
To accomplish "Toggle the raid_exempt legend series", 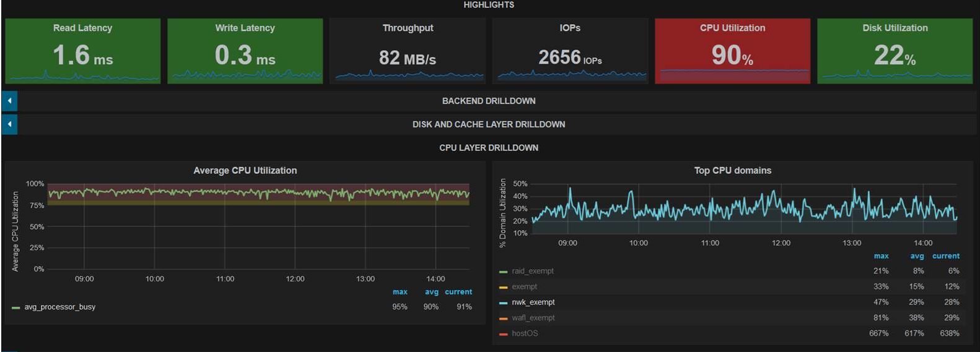I will pyautogui.click(x=533, y=271).
